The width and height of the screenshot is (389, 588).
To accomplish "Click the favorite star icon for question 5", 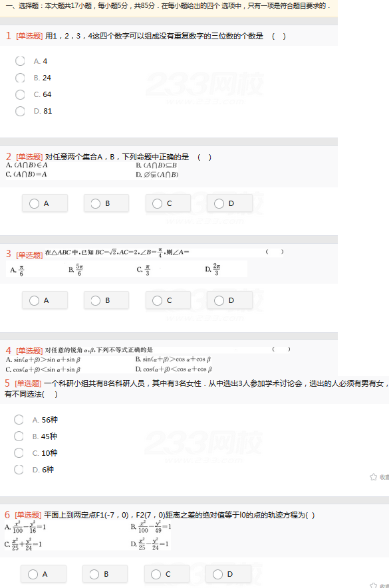I will tap(373, 476).
